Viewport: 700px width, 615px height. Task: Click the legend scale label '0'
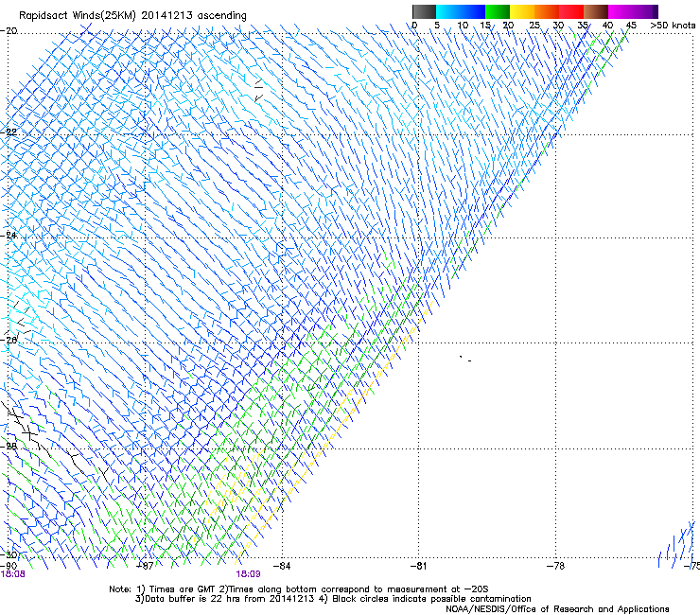[414, 26]
